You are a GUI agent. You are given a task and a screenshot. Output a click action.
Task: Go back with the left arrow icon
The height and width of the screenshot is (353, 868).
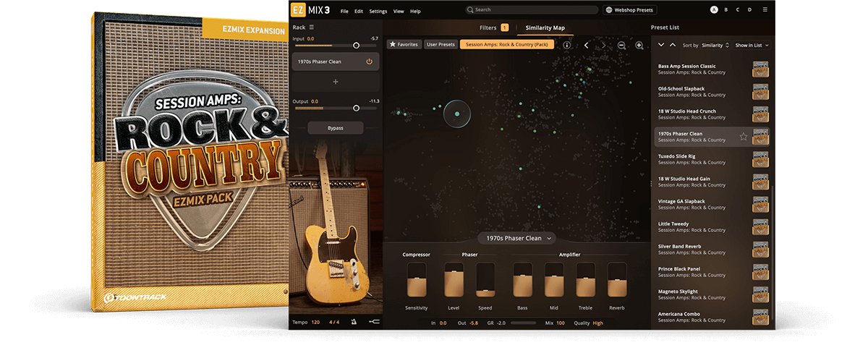586,45
